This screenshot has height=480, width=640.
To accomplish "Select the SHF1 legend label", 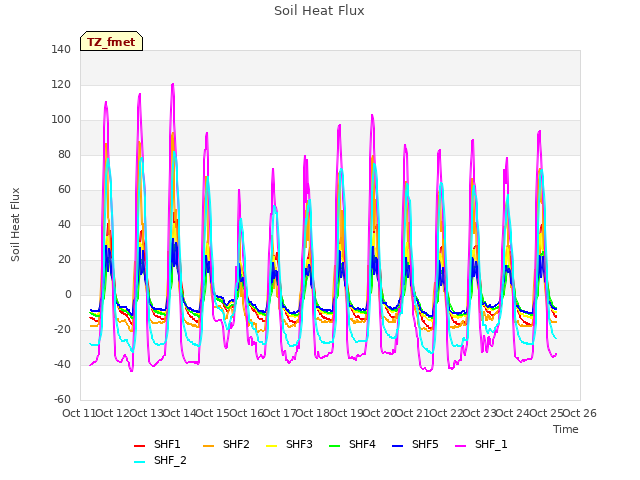I will coord(167,444).
